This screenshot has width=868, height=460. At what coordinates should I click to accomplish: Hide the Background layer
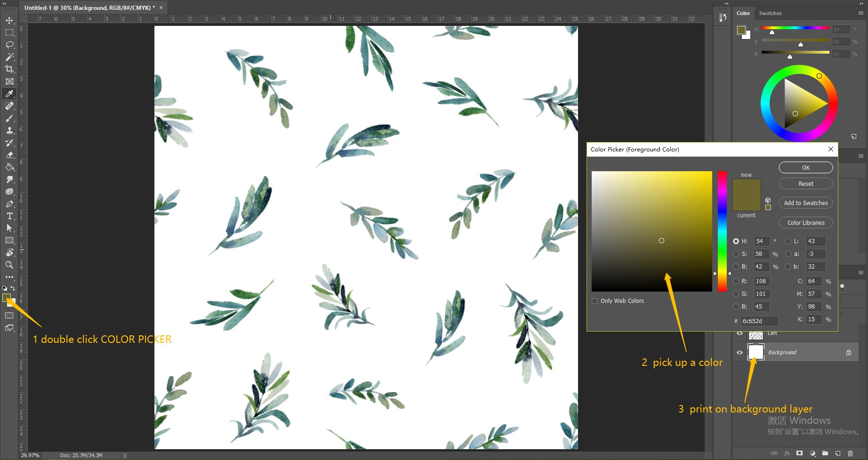739,352
